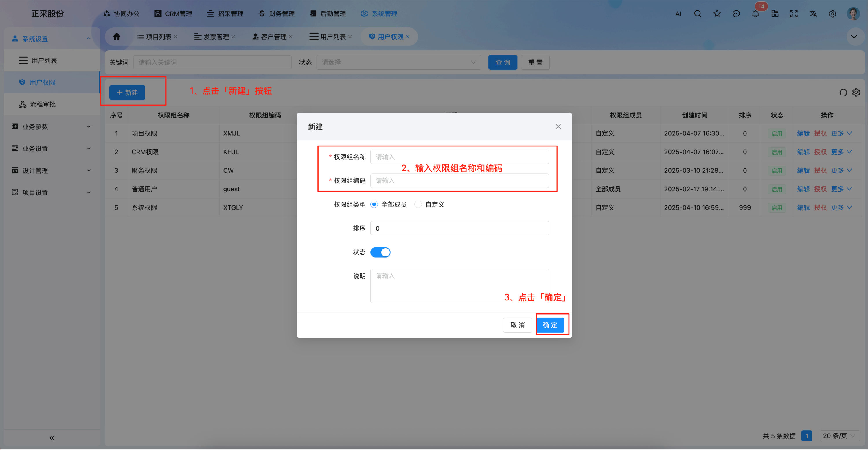The height and width of the screenshot is (450, 868).
Task: Click the language translate icon
Action: [x=813, y=14]
